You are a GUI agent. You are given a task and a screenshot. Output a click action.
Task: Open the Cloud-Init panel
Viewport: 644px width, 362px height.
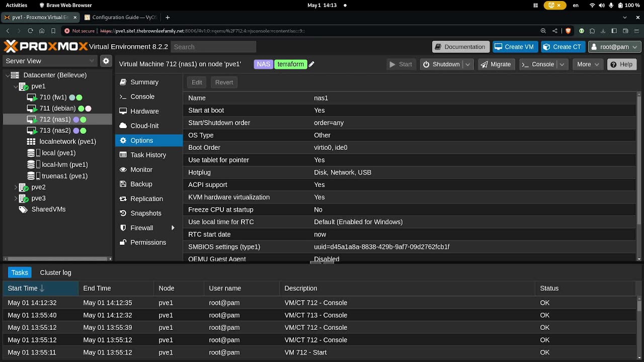click(x=148, y=126)
